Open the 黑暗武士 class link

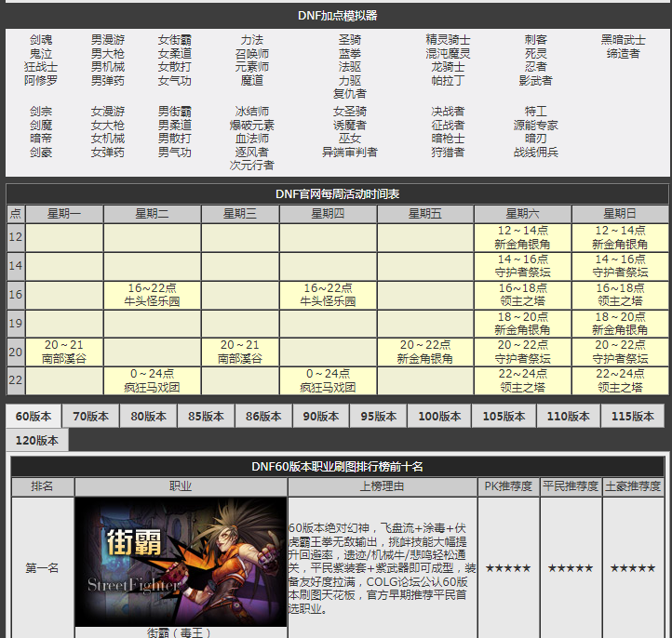tap(623, 40)
